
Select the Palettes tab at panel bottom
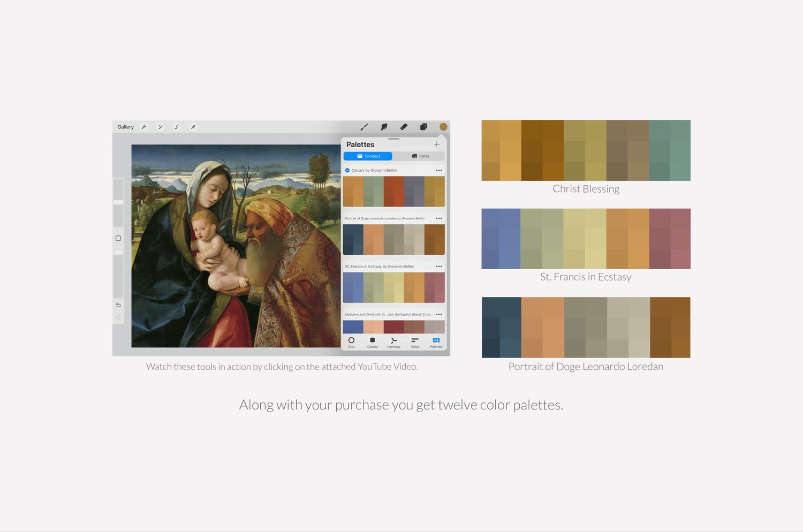coord(436,343)
